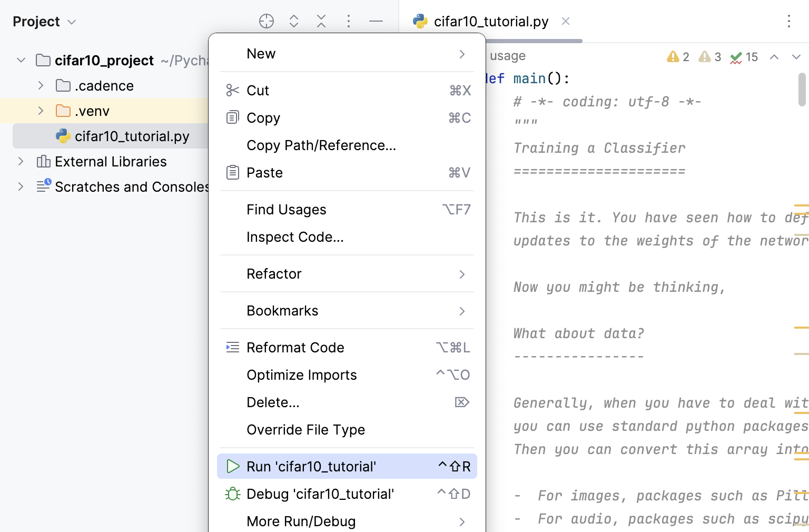Go to next highlighted error arrow
Image resolution: width=809 pixels, height=532 pixels.
pyautogui.click(x=796, y=57)
